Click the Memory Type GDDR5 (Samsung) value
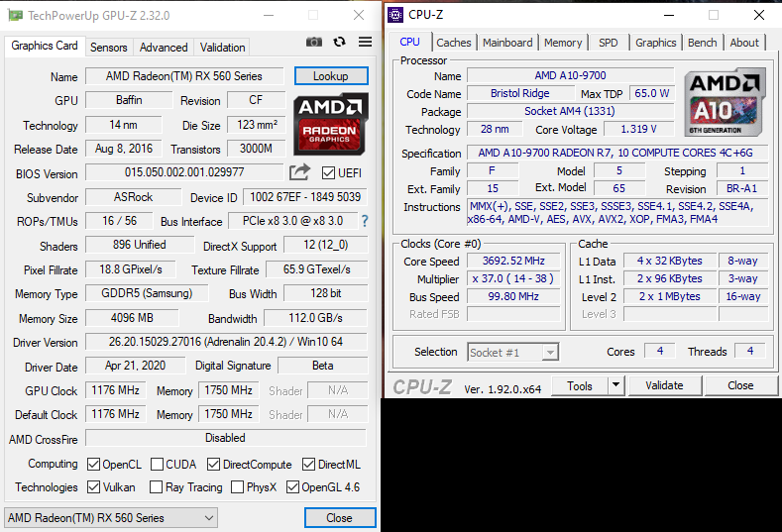The width and height of the screenshot is (782, 532). 147,293
